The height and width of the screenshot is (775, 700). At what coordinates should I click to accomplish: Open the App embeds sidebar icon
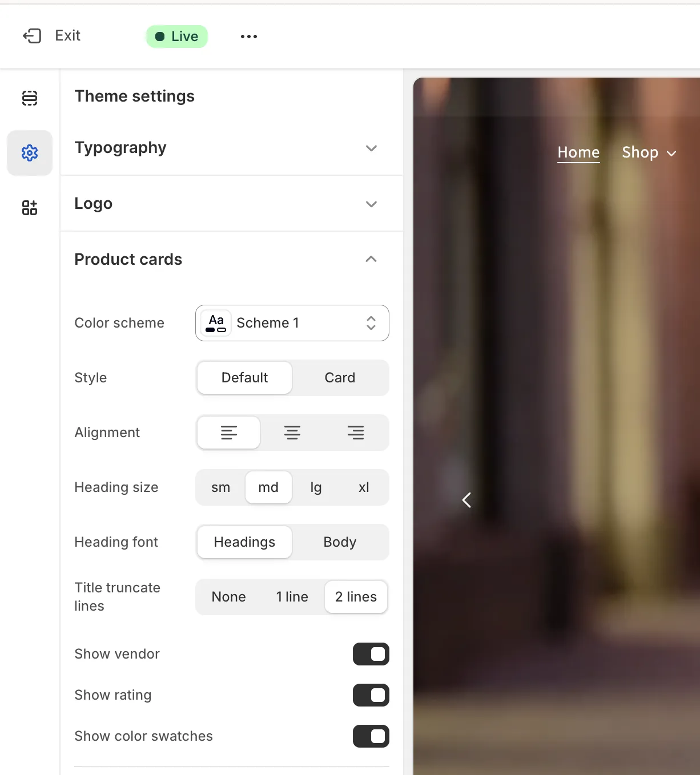(30, 208)
